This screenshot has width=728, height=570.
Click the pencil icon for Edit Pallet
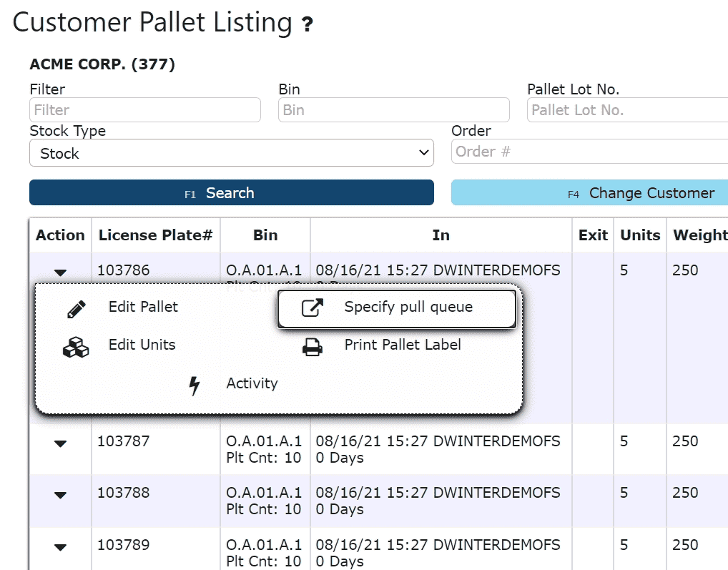coord(76,308)
